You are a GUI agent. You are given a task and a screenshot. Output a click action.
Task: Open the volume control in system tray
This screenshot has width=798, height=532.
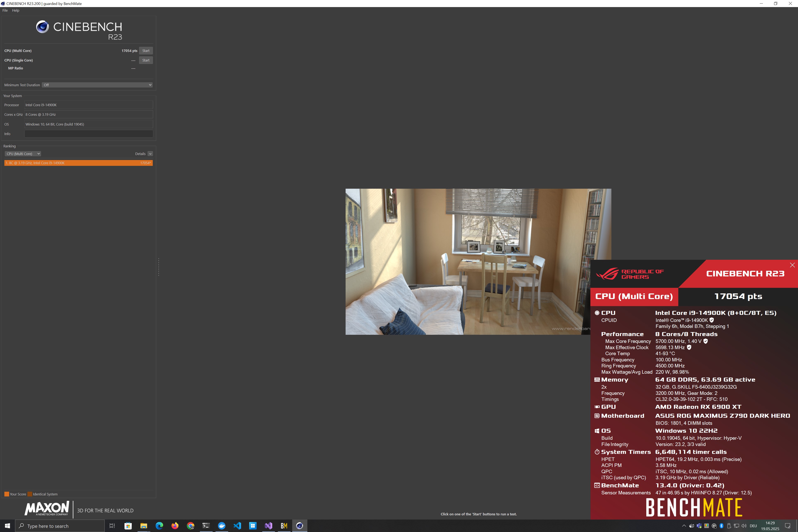click(x=744, y=526)
